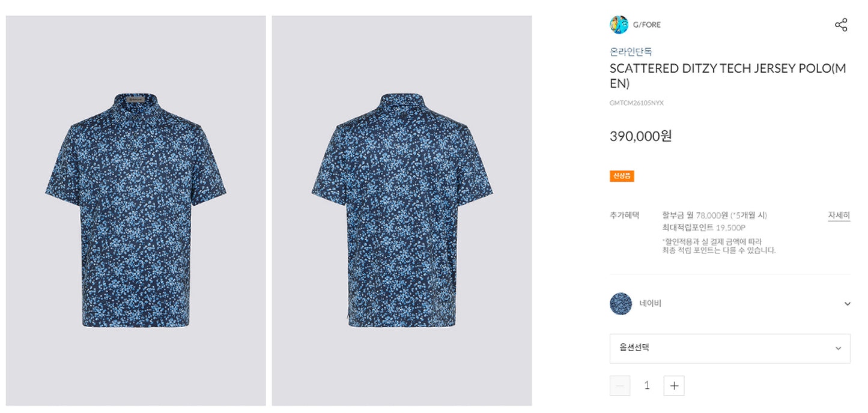Screen dimensions: 868x413
Task: Open the 옵션선택 option dropdown
Action: (730, 348)
